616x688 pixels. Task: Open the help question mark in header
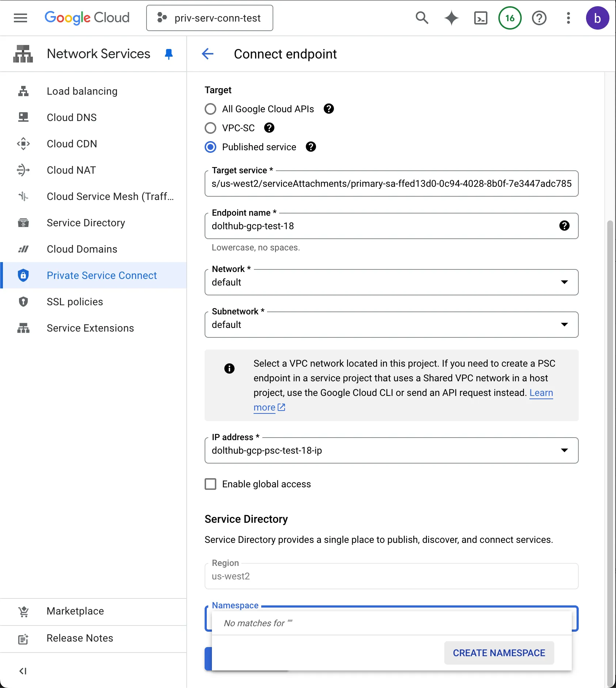(x=539, y=18)
